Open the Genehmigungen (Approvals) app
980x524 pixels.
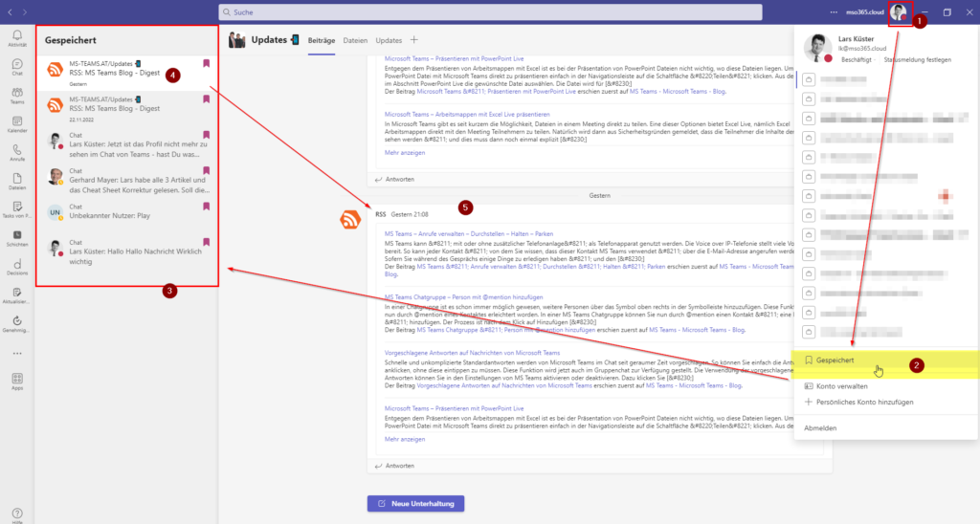(x=17, y=325)
